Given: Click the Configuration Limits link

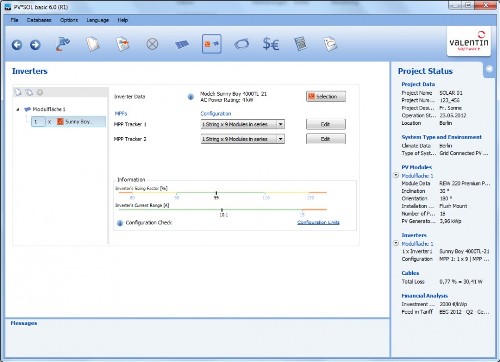Looking at the screenshot, I should (318, 222).
